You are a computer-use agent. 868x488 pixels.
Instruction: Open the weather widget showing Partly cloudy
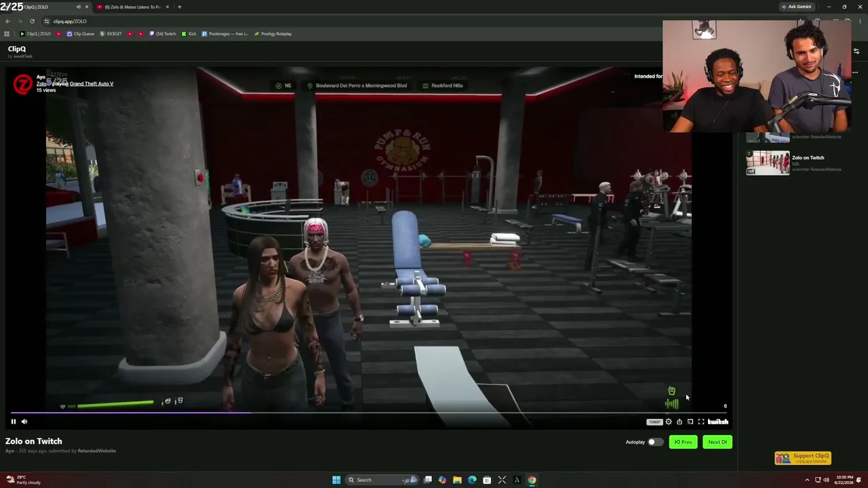pos(24,480)
